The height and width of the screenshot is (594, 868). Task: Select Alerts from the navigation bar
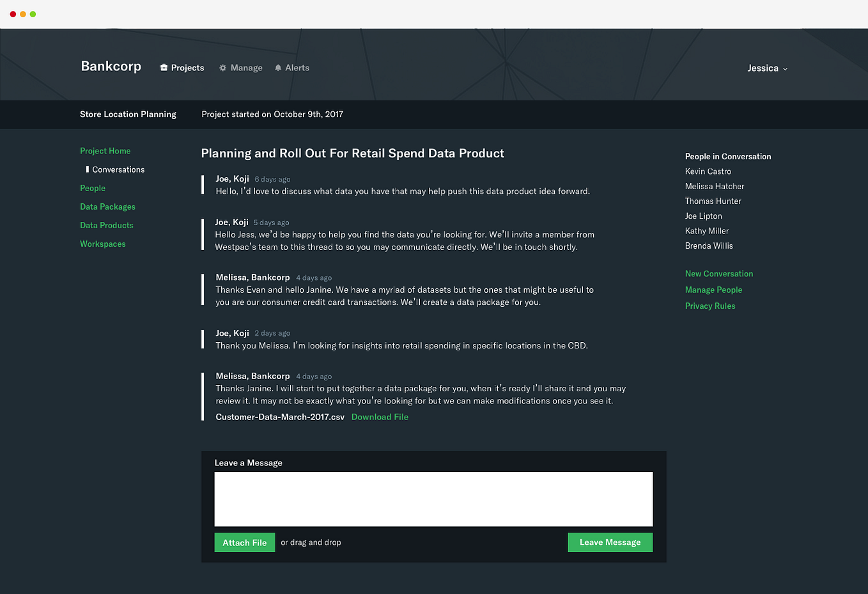[296, 67]
